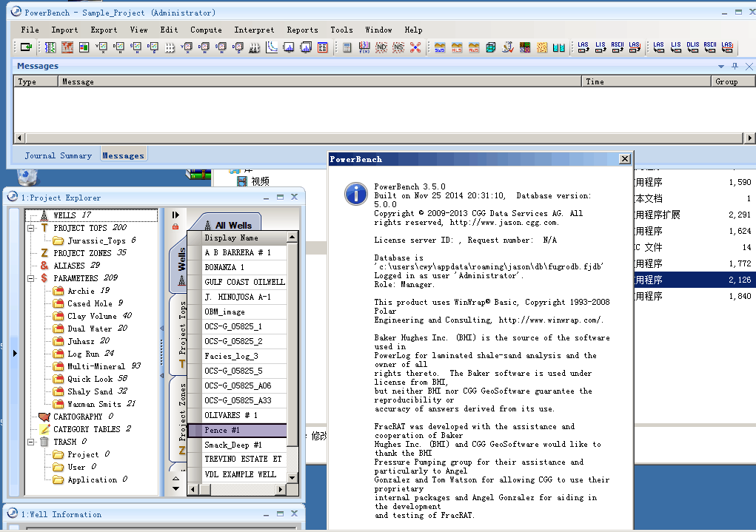Click the Time column header in Messages
The height and width of the screenshot is (532, 756).
tap(646, 81)
